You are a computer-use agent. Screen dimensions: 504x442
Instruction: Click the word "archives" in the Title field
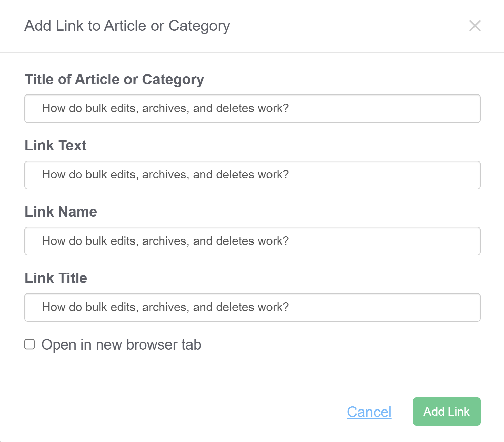pyautogui.click(x=166, y=108)
